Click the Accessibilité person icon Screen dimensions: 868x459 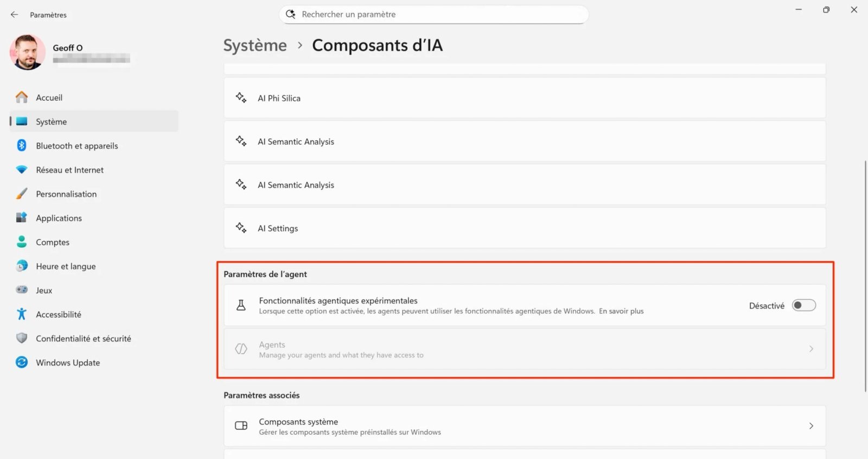pos(22,314)
